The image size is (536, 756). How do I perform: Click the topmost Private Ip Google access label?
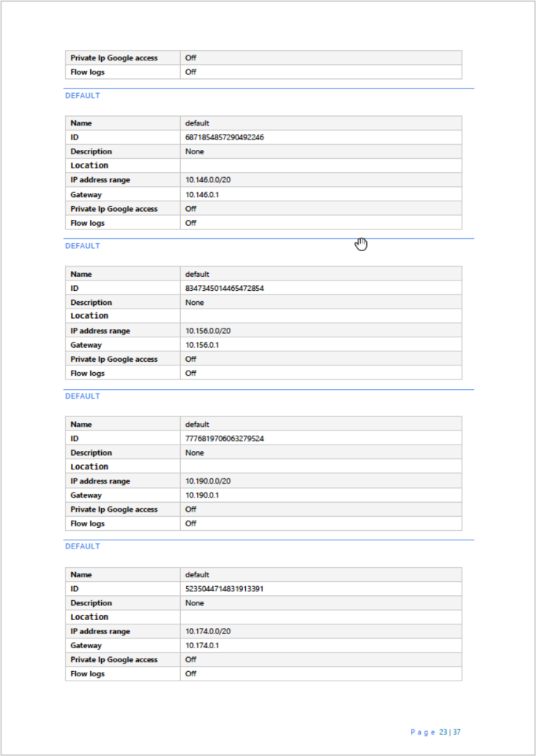pos(114,58)
